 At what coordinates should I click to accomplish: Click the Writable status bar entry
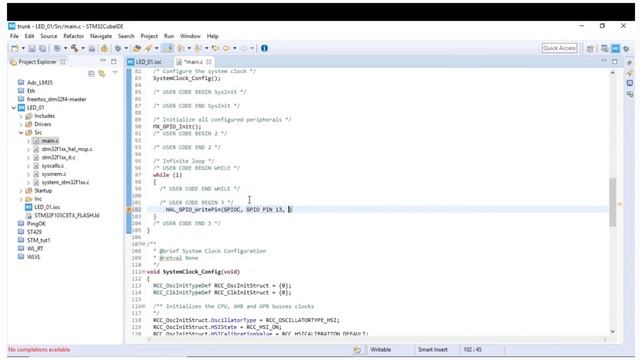pos(380,350)
